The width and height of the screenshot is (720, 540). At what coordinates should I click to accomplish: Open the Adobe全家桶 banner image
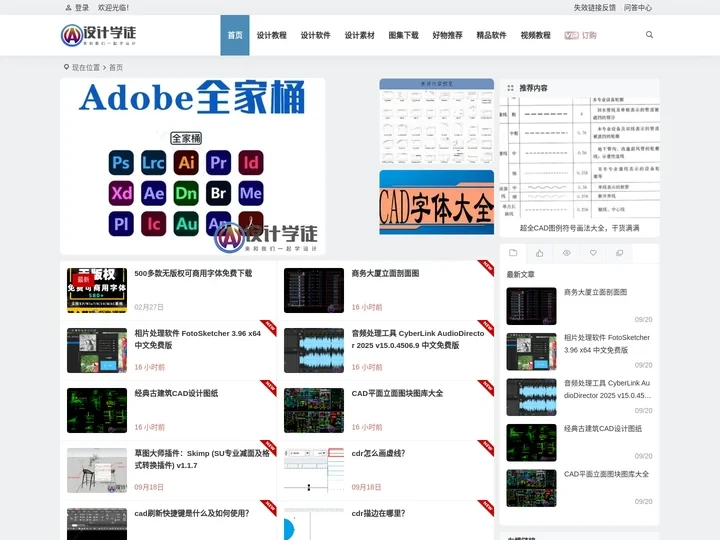click(192, 166)
